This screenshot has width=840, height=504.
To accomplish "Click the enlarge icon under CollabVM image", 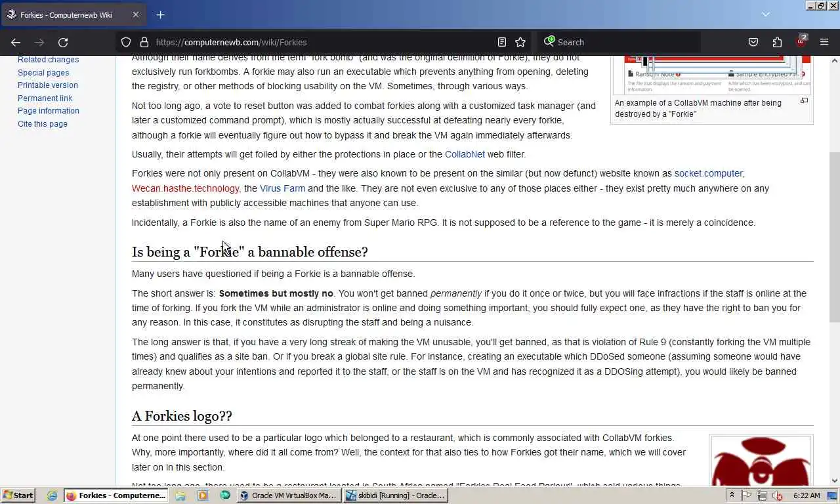I will (804, 101).
